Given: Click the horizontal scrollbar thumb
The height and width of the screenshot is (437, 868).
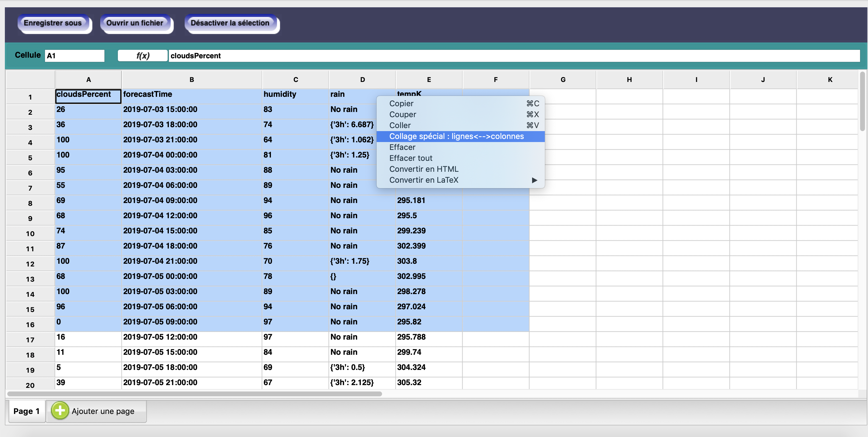Looking at the screenshot, I should point(194,394).
